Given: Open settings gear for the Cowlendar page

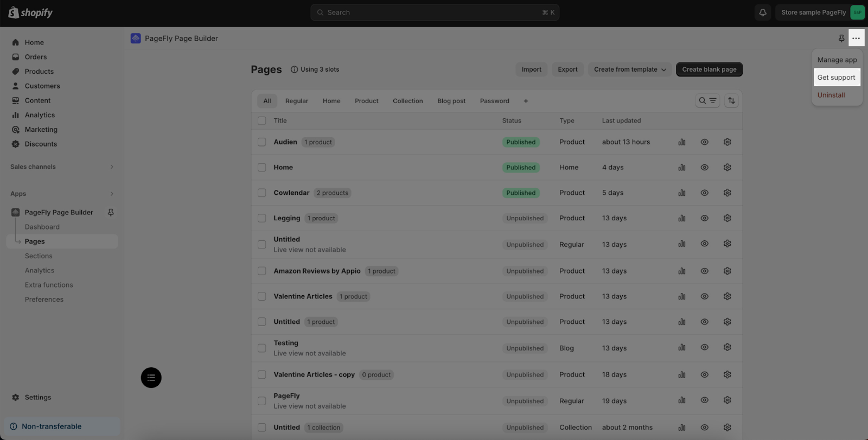Looking at the screenshot, I should coord(727,193).
